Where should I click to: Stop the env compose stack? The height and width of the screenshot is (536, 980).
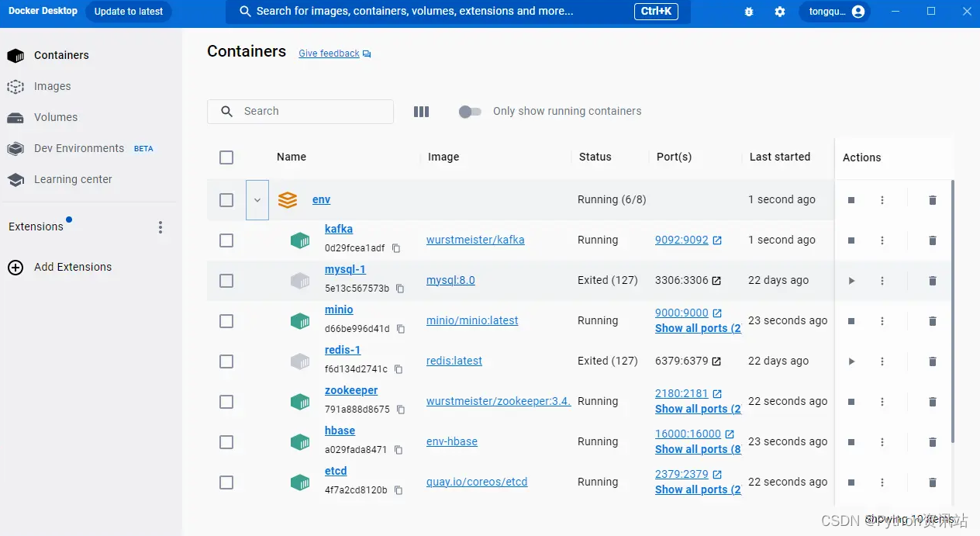click(x=851, y=200)
